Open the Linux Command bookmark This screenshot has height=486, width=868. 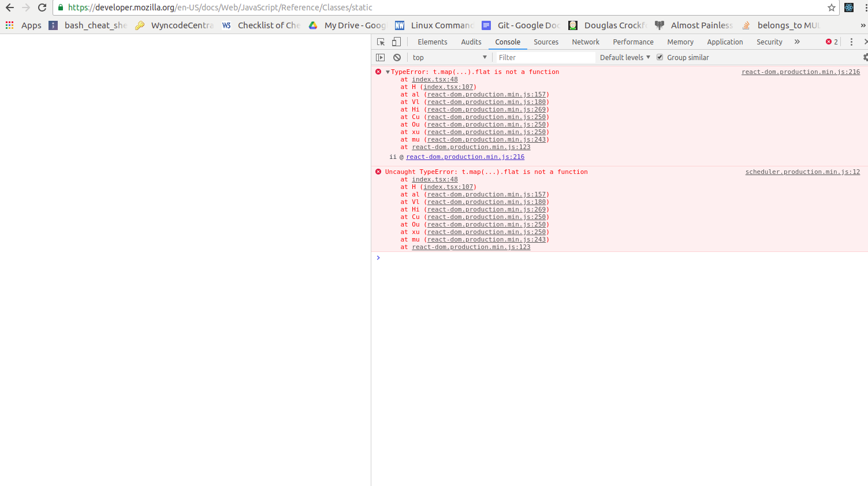(x=434, y=25)
